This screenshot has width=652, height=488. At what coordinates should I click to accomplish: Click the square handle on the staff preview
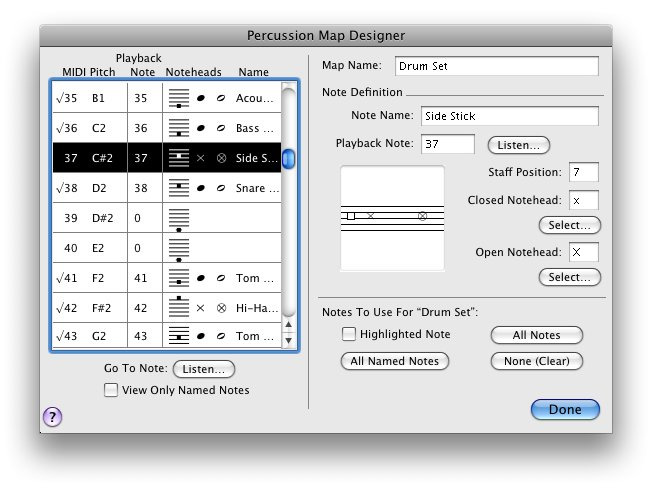351,216
